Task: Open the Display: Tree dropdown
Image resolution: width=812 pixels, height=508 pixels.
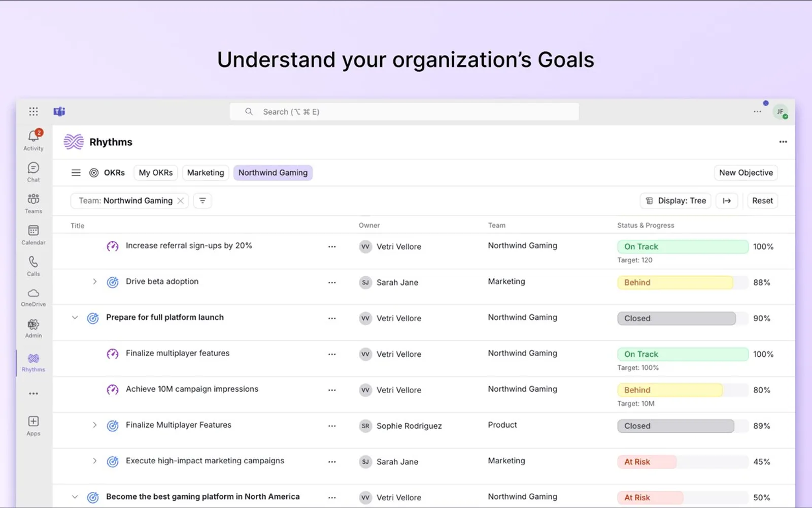Action: (x=676, y=201)
